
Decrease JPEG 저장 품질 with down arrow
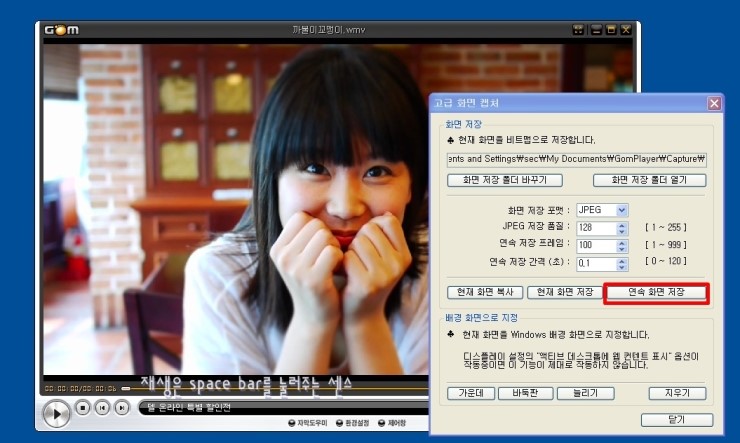pos(622,232)
